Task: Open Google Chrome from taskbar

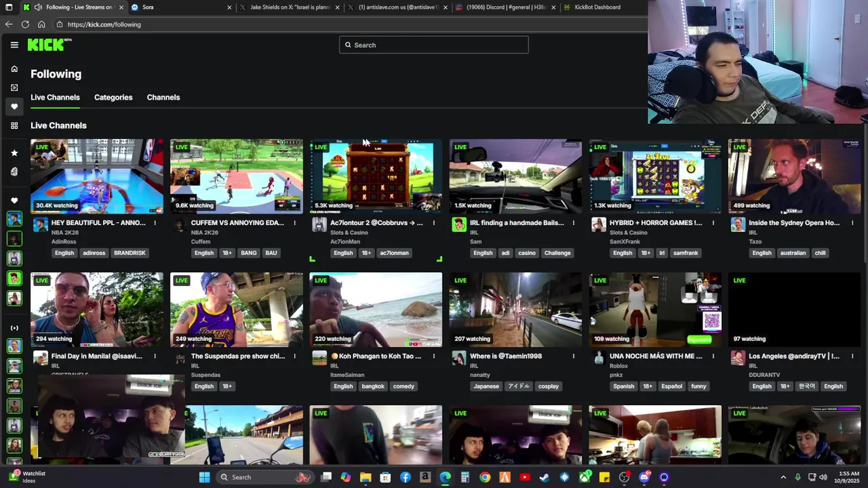Action: coord(485,477)
